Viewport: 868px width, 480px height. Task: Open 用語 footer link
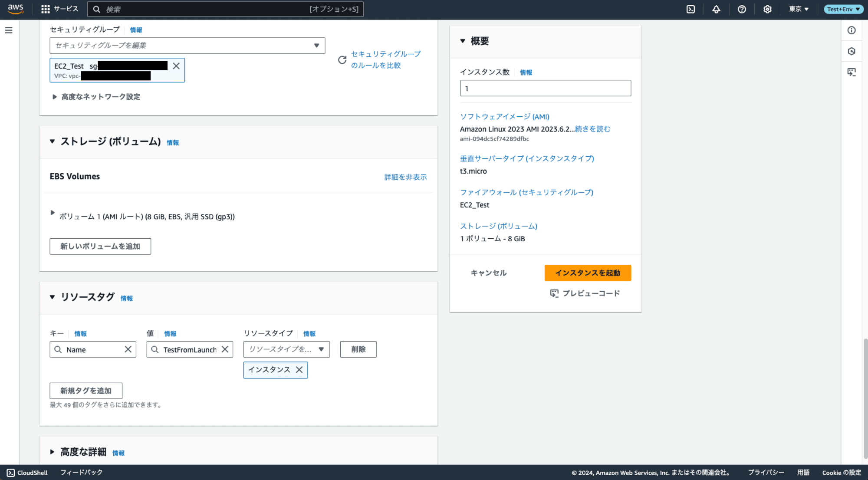[x=803, y=473]
